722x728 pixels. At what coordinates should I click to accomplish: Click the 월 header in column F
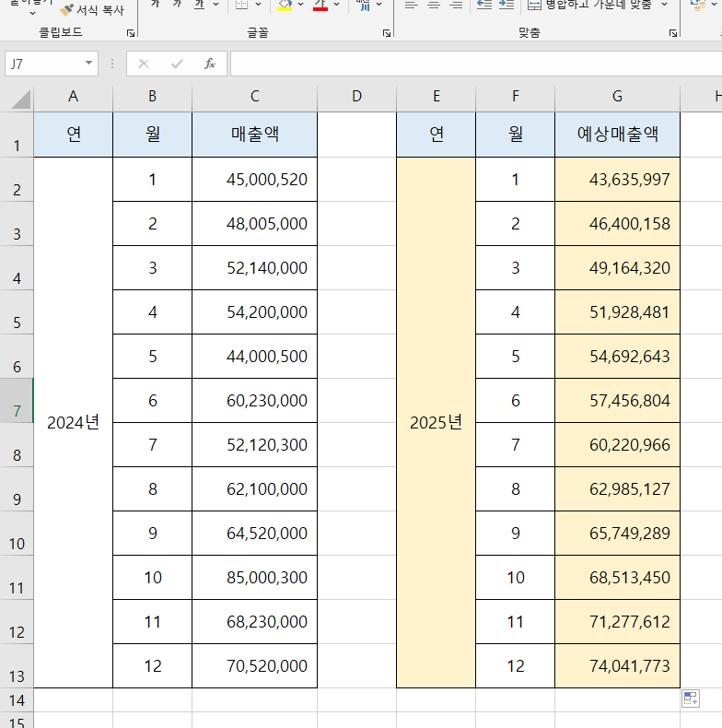click(x=516, y=135)
